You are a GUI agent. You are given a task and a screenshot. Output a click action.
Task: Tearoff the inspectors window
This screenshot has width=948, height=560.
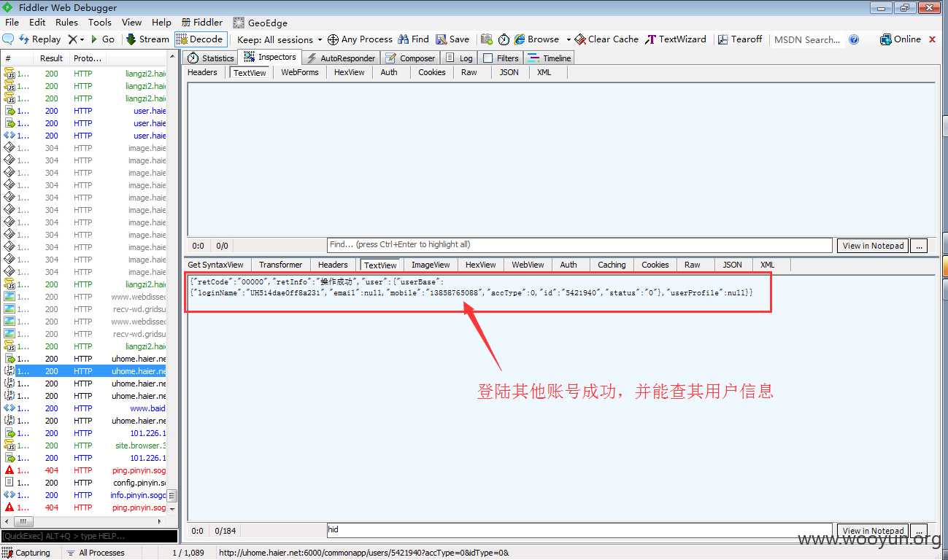click(x=740, y=39)
